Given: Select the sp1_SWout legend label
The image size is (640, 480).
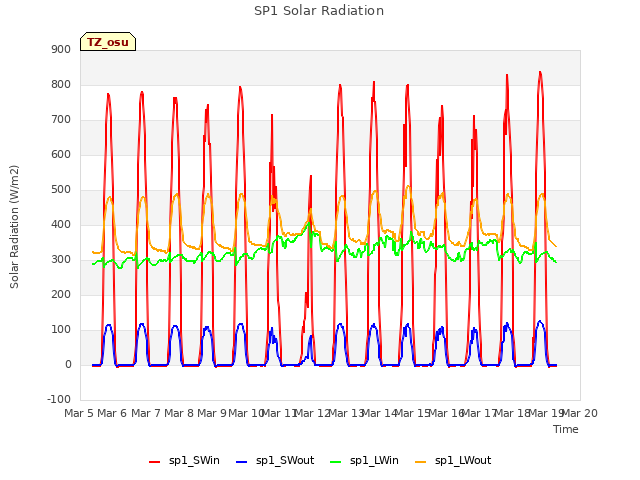Looking at the screenshot, I should 285,460.
